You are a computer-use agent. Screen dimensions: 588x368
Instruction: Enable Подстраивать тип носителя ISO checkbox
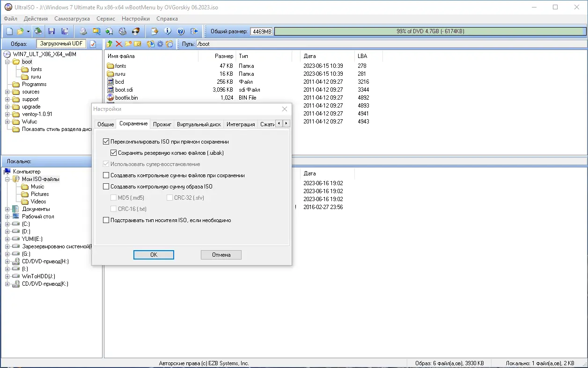point(106,220)
